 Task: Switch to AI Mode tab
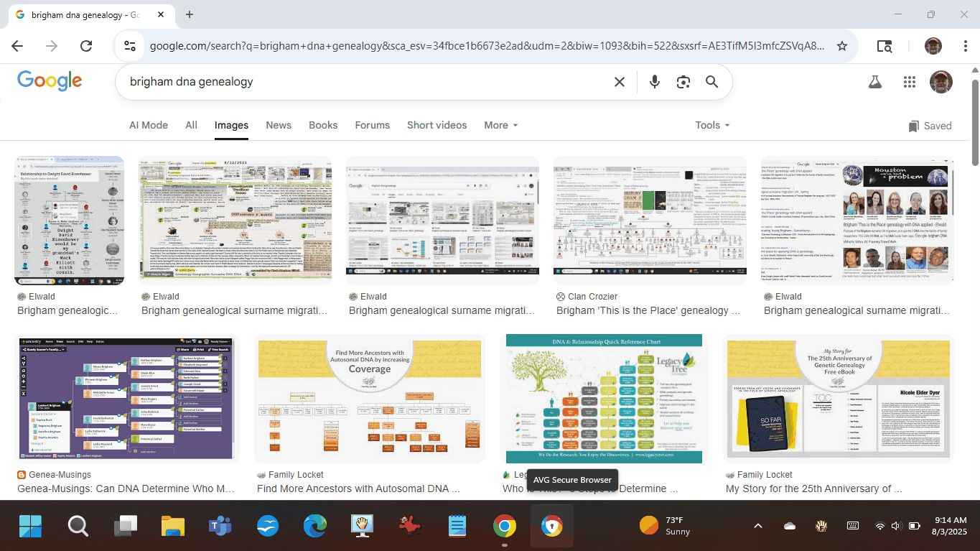[x=149, y=125]
